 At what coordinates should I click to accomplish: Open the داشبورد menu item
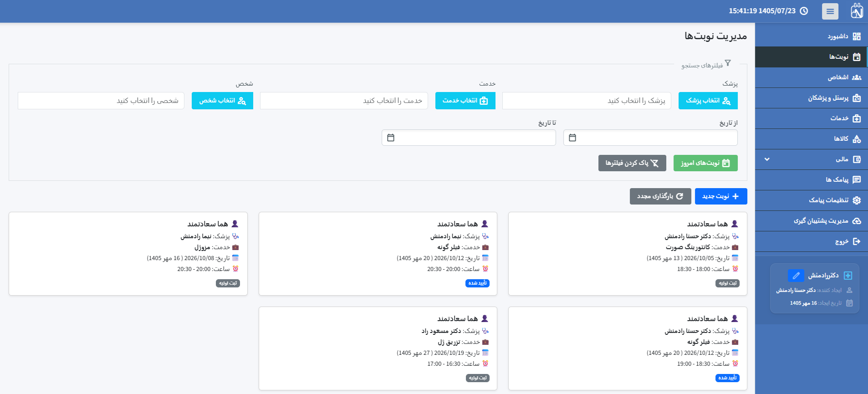pyautogui.click(x=812, y=36)
